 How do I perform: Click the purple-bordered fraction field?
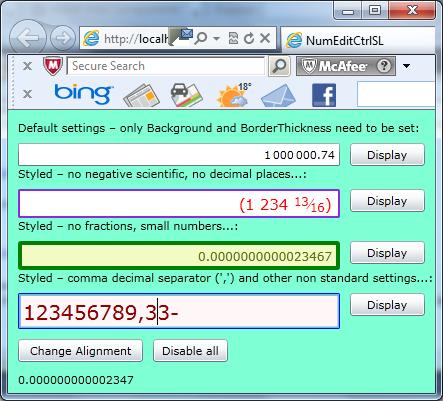179,204
